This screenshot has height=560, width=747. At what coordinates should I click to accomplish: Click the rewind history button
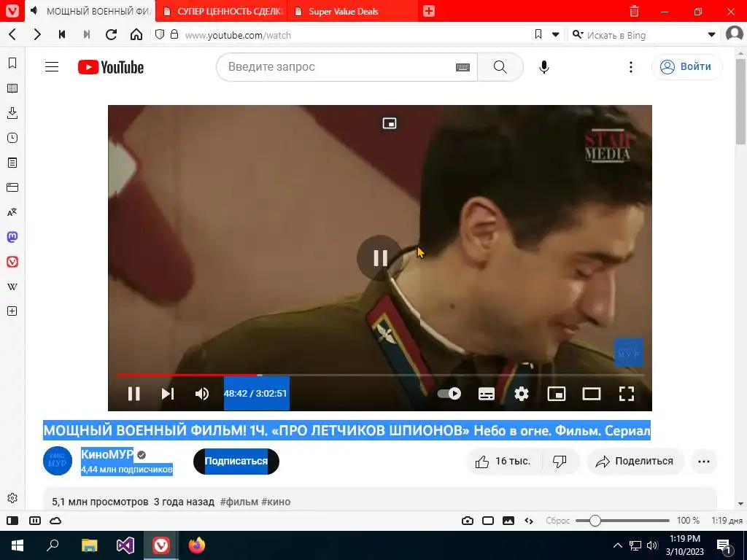click(62, 34)
